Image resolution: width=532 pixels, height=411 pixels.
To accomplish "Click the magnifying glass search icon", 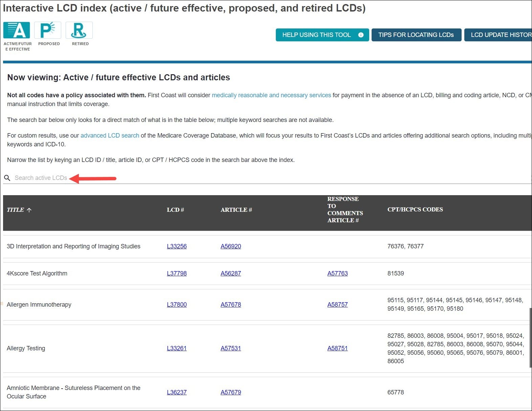I will [7, 178].
